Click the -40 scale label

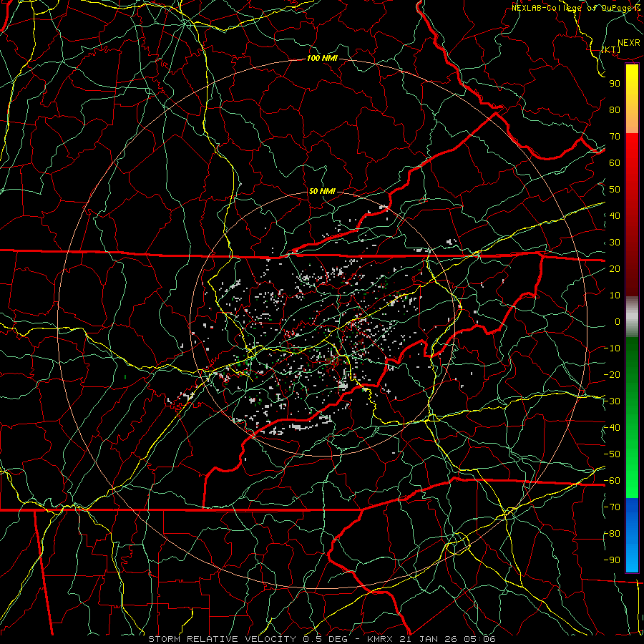coord(612,428)
